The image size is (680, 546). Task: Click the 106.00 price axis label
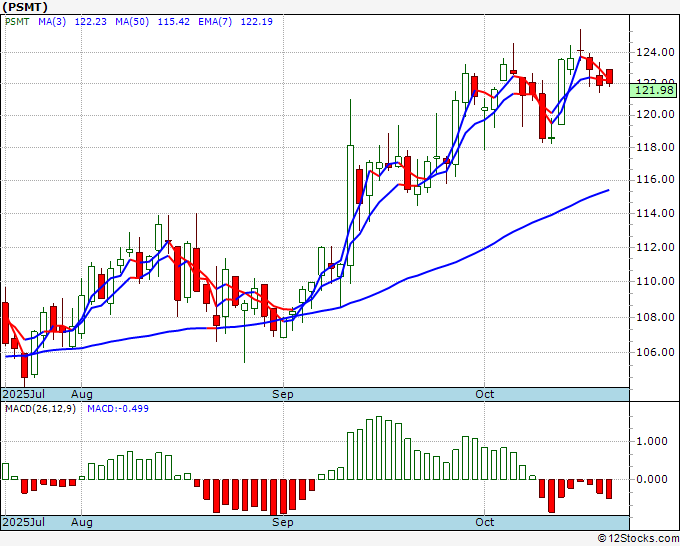point(655,352)
